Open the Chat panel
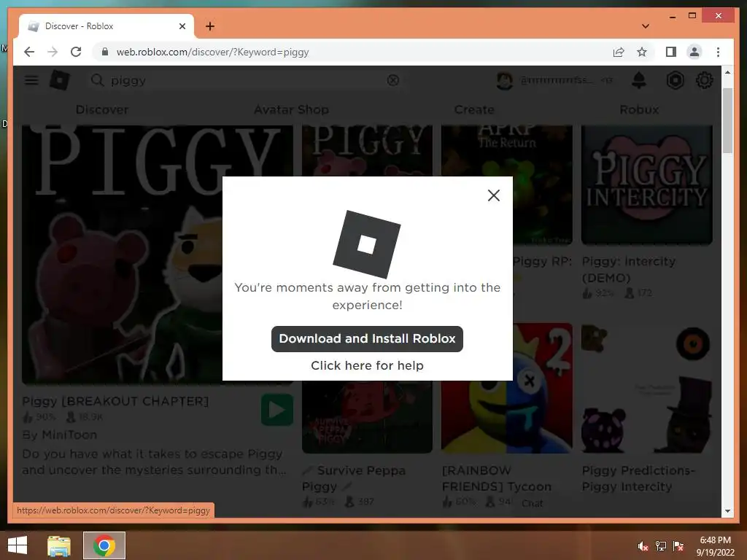 532,503
